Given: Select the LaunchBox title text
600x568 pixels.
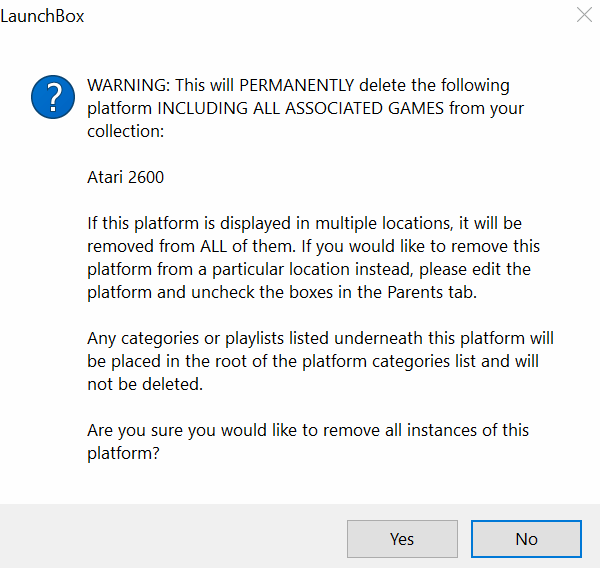Looking at the screenshot, I should tap(42, 16).
